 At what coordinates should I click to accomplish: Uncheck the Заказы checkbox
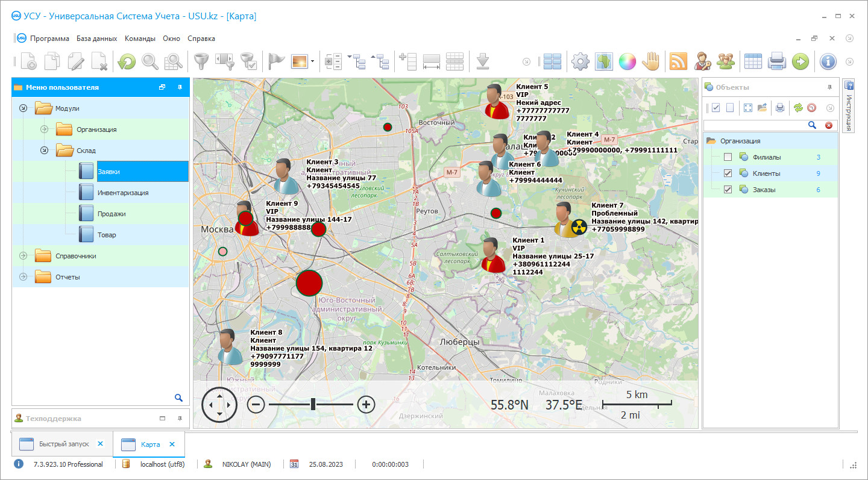coord(728,190)
